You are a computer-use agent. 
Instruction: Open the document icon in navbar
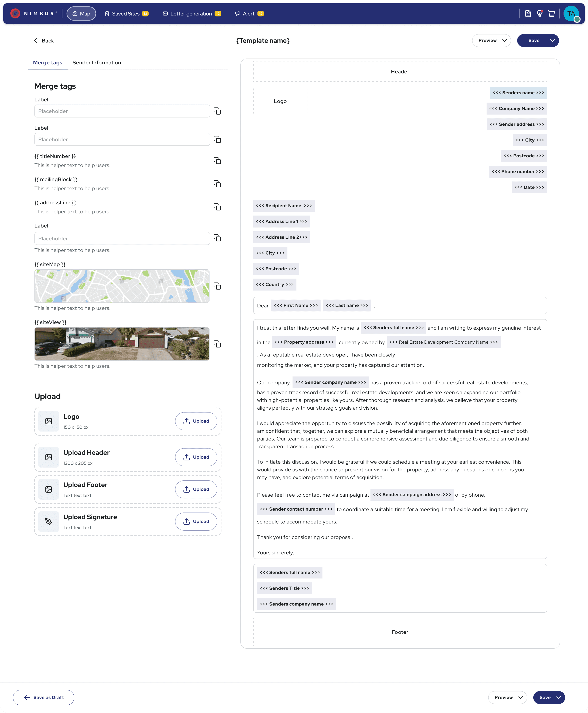(528, 14)
